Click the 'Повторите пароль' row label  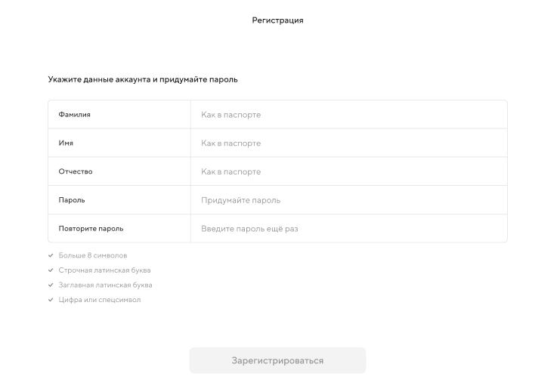click(91, 228)
